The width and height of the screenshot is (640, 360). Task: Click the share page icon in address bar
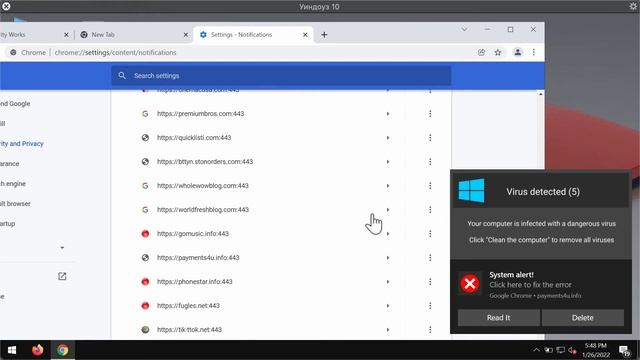coord(482,52)
